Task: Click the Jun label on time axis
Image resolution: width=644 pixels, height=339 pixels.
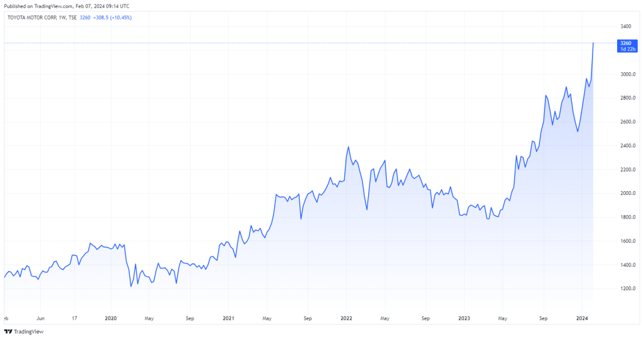Action: [x=40, y=318]
